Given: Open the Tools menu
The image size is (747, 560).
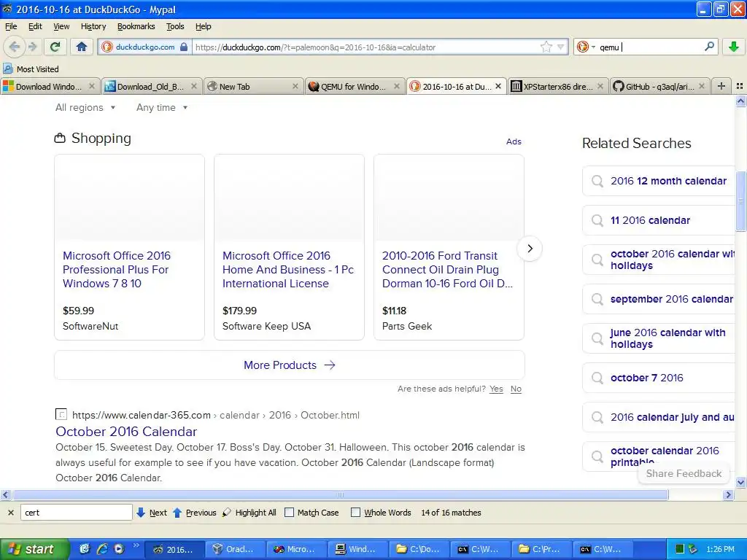Looking at the screenshot, I should coord(175,26).
